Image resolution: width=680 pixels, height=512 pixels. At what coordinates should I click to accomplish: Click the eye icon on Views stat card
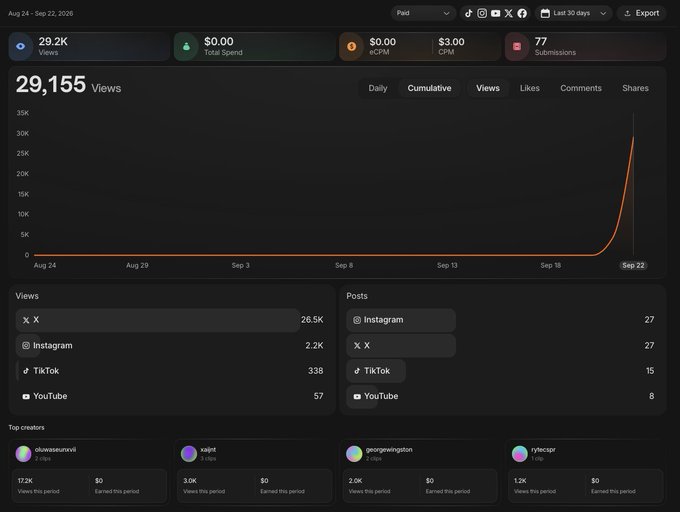pyautogui.click(x=20, y=46)
